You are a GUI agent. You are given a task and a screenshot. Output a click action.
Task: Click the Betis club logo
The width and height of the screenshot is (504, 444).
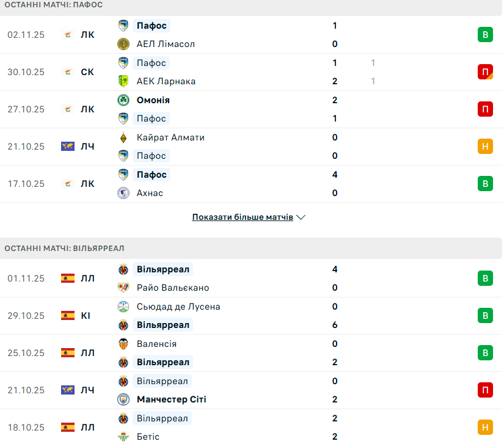click(x=123, y=437)
